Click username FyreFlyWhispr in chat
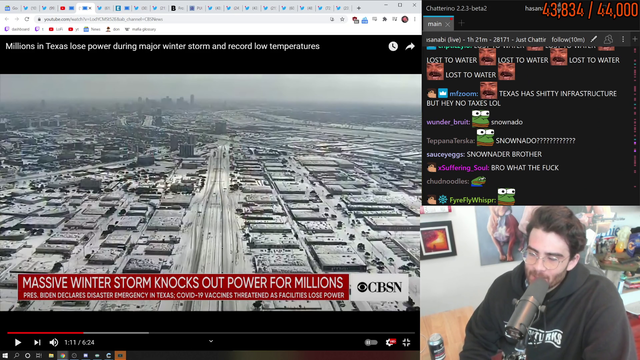The width and height of the screenshot is (640, 360). tap(473, 200)
